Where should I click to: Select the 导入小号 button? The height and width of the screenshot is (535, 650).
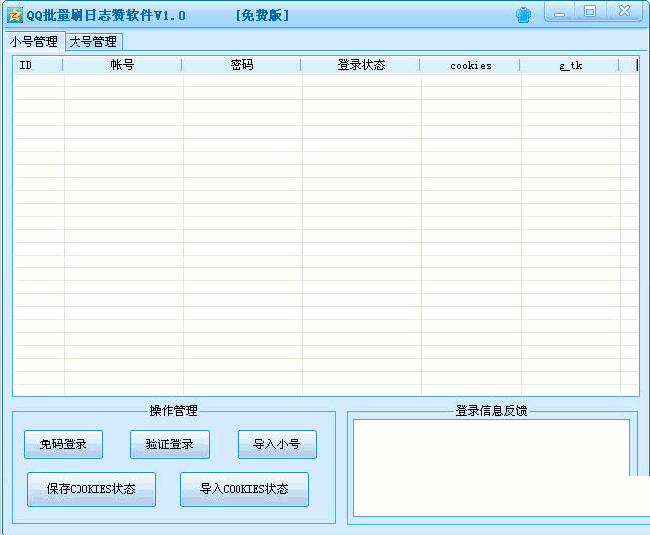pyautogui.click(x=277, y=445)
